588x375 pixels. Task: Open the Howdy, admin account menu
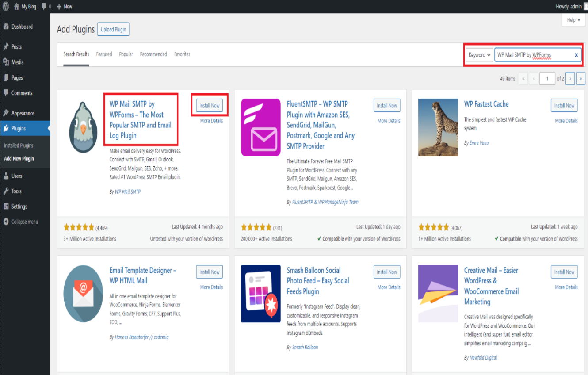[x=571, y=6]
